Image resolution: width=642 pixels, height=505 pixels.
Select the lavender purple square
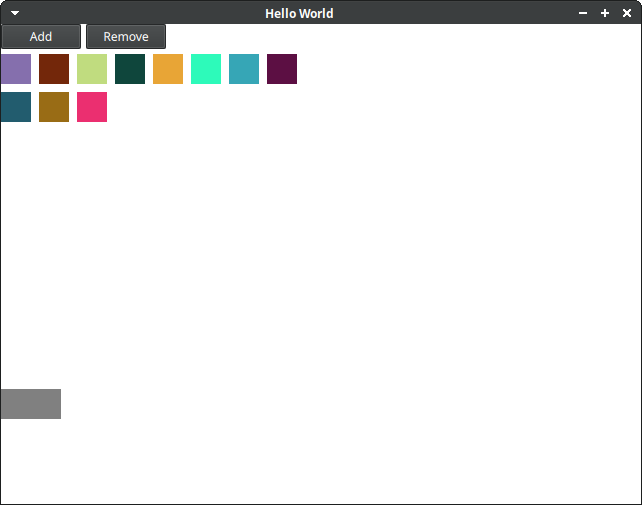pyautogui.click(x=16, y=69)
